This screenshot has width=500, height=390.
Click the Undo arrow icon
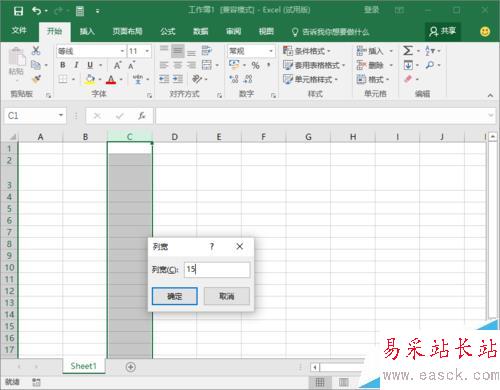click(36, 11)
